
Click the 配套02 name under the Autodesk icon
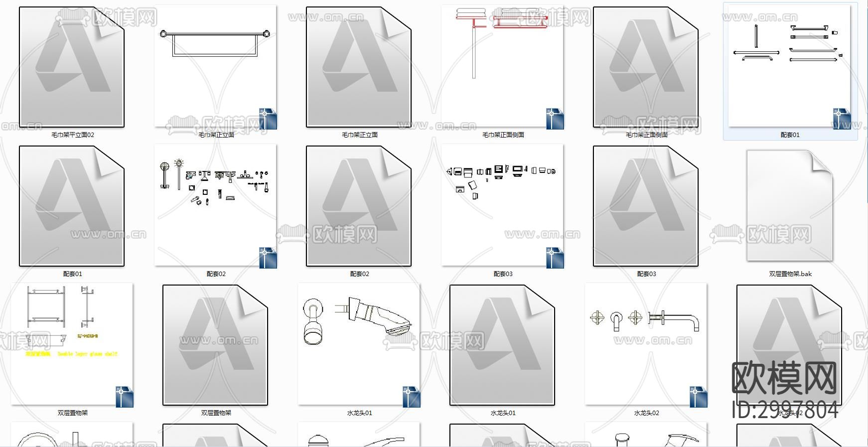[360, 274]
